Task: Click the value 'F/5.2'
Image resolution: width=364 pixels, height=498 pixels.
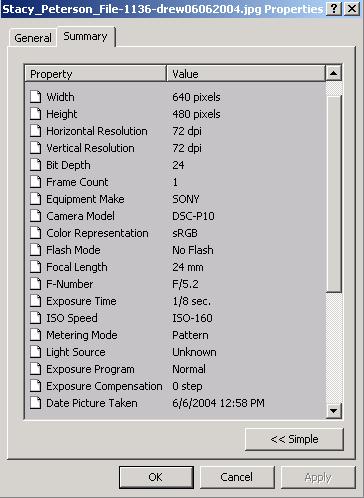Action: click(x=185, y=284)
